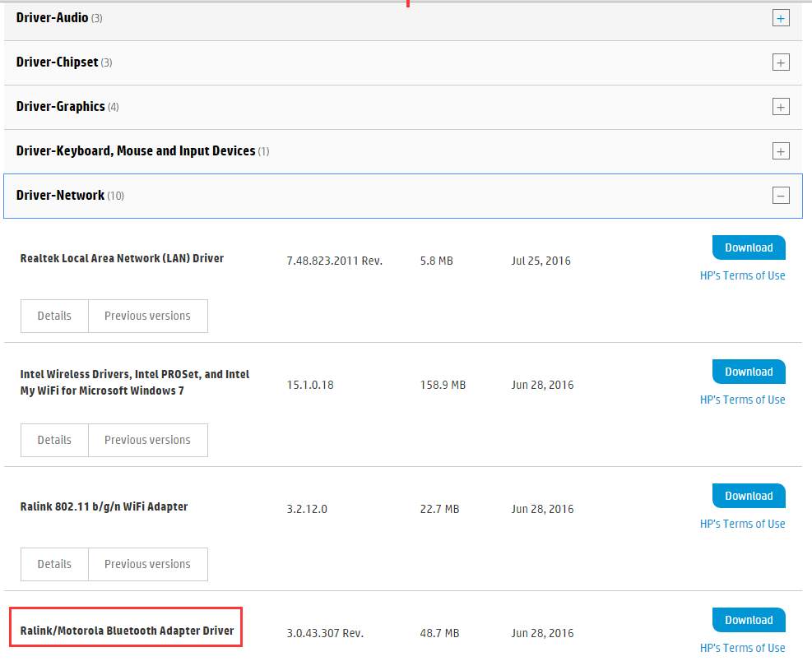The height and width of the screenshot is (661, 812).
Task: Download Ralink 802.11 b/g/n WiFi Adapter
Action: pyautogui.click(x=749, y=496)
